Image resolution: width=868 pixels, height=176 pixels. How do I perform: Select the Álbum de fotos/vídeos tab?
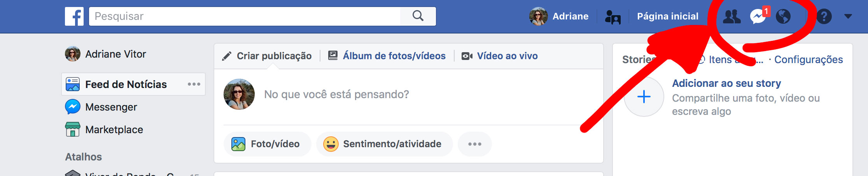387,56
